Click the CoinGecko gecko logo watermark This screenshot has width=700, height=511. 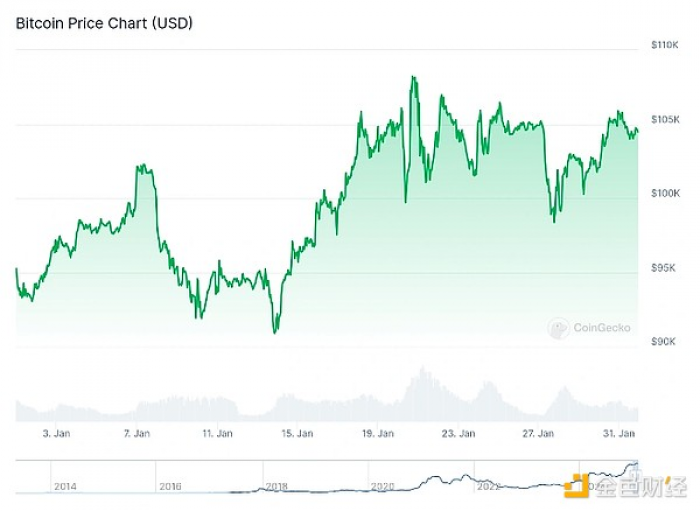click(558, 328)
